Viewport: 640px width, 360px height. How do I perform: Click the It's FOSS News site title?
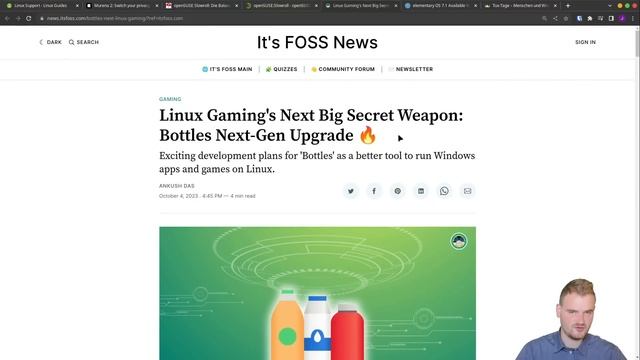pyautogui.click(x=317, y=42)
